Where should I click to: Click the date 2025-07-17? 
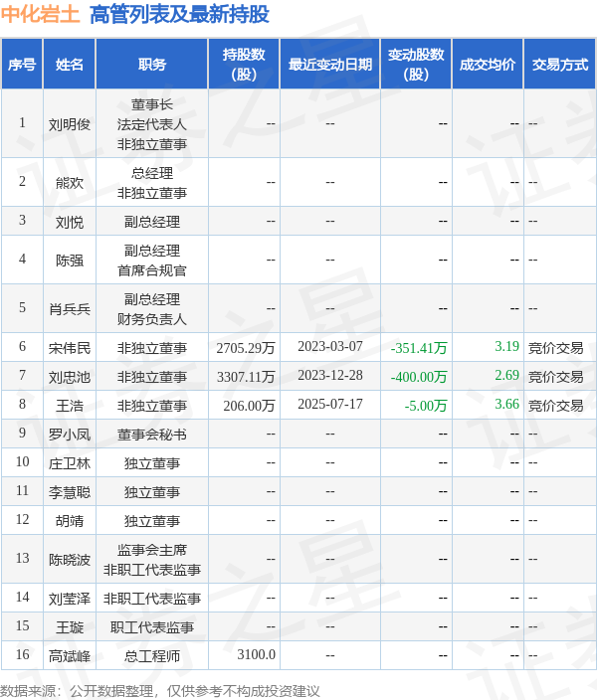330,404
